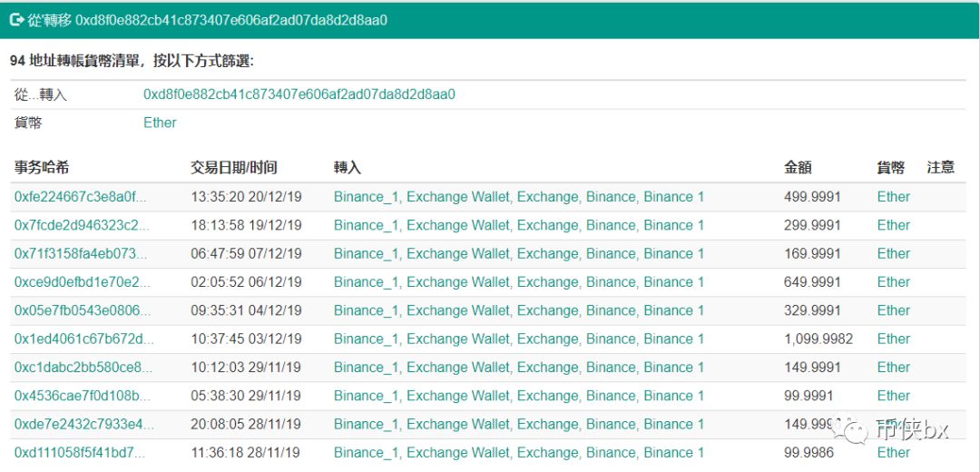Open transaction hash 0xc1dabc2bb580ce8...
The image size is (980, 472).
83,368
